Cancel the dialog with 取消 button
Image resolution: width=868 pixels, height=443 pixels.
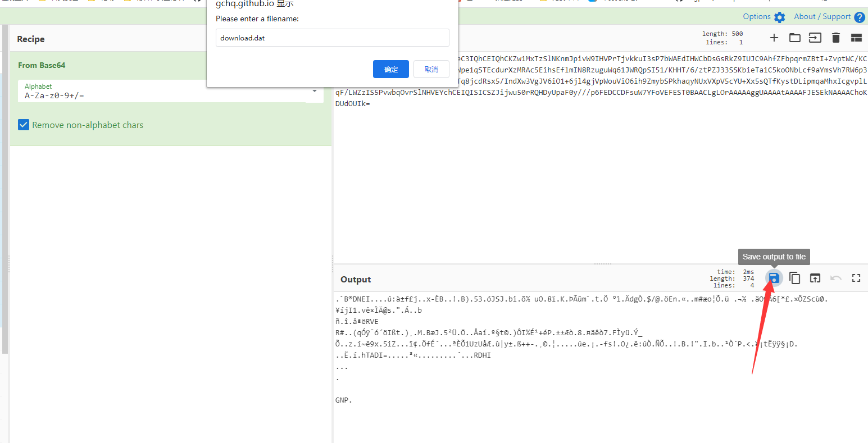point(431,69)
